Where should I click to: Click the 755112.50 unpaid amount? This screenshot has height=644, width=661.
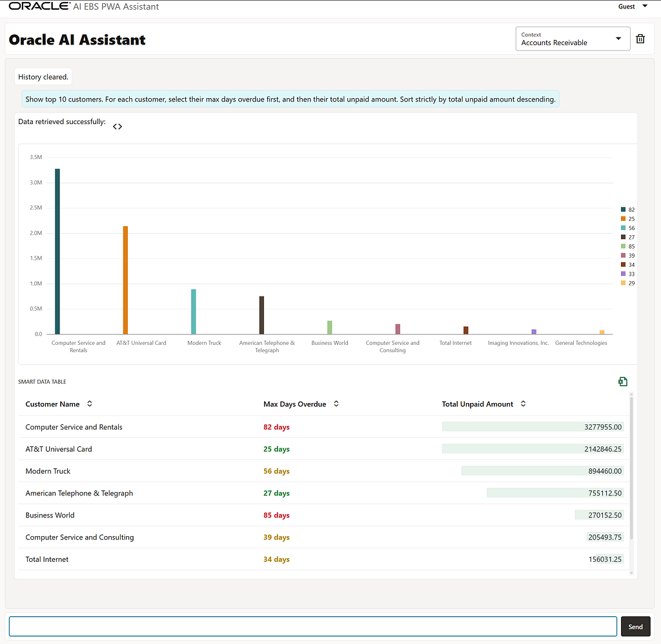click(605, 493)
